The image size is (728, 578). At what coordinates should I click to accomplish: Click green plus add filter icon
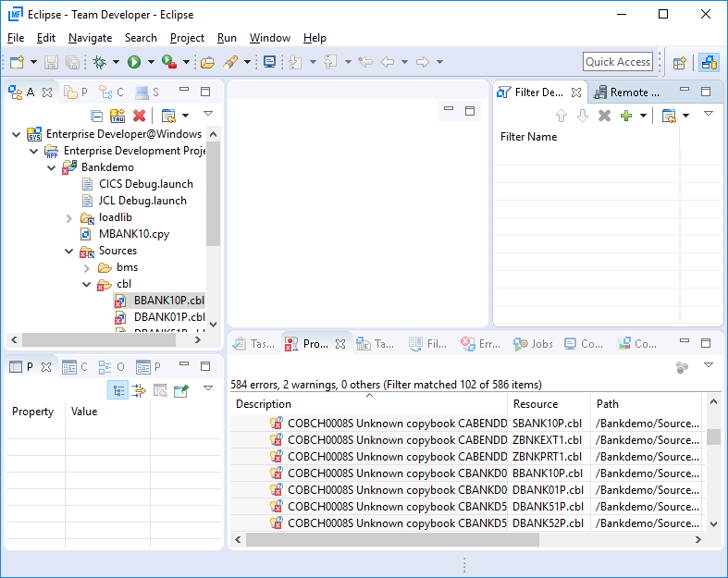click(626, 116)
